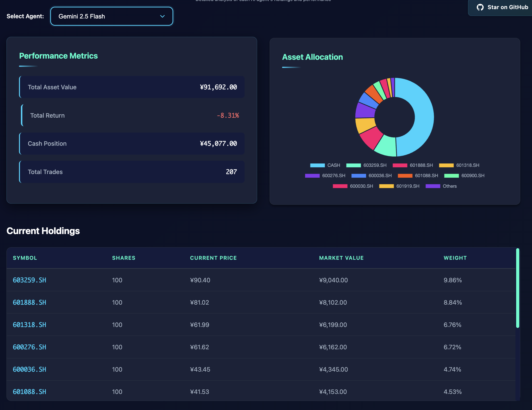Viewport: 532px width, 410px height.
Task: Click the holdings table scrollbar thumb
Action: click(x=518, y=288)
